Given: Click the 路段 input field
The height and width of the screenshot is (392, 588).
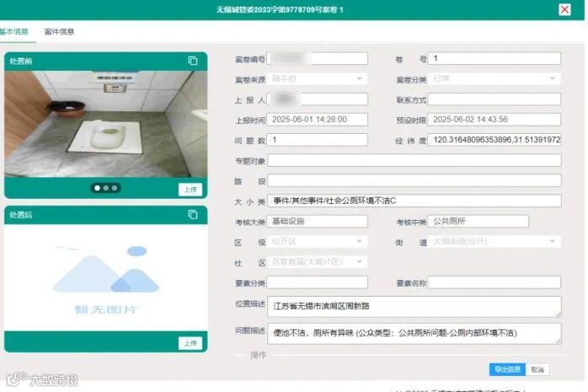Looking at the screenshot, I should (414, 180).
